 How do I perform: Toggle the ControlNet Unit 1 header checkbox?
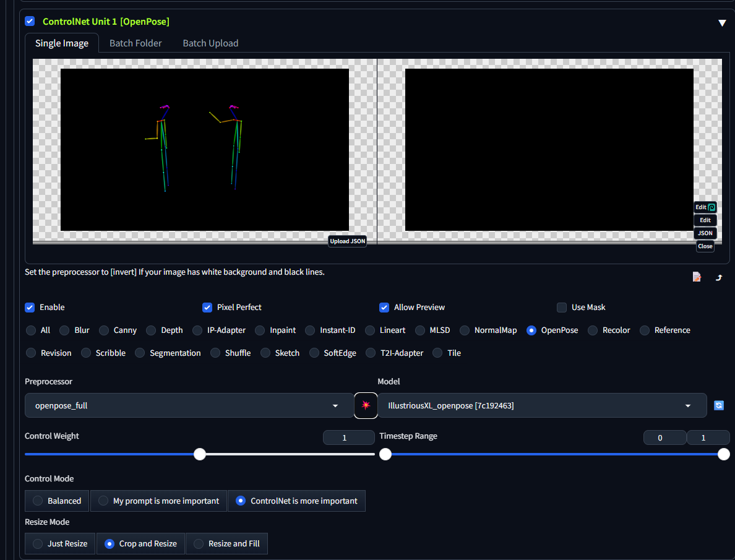click(x=30, y=21)
